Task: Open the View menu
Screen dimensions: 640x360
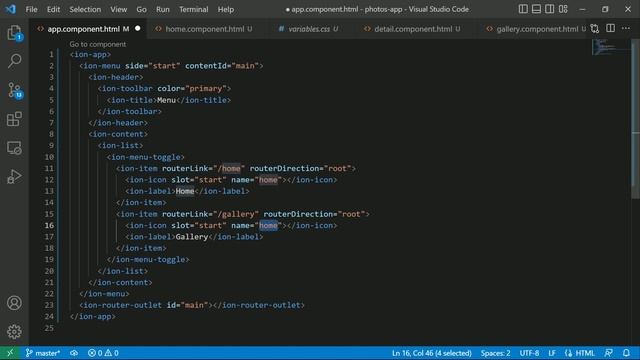Action: point(118,9)
